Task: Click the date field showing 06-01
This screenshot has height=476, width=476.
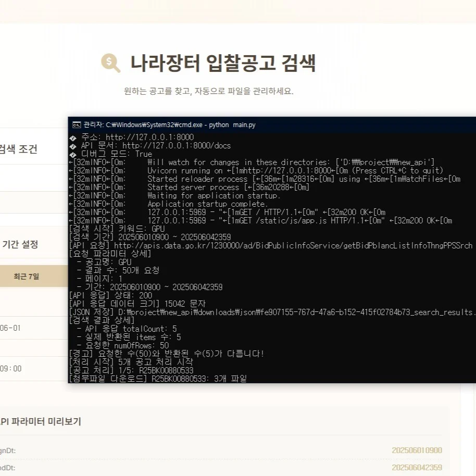Action: (x=33, y=328)
